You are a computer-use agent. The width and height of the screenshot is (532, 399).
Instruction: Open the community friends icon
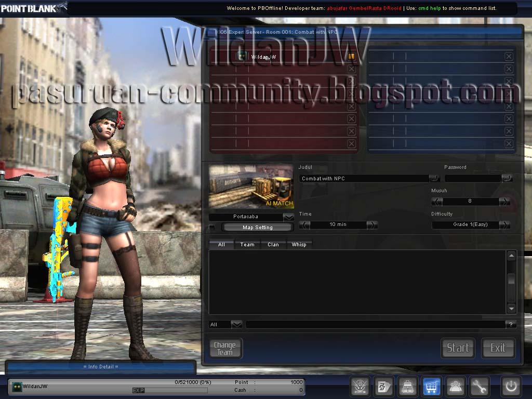(x=455, y=386)
